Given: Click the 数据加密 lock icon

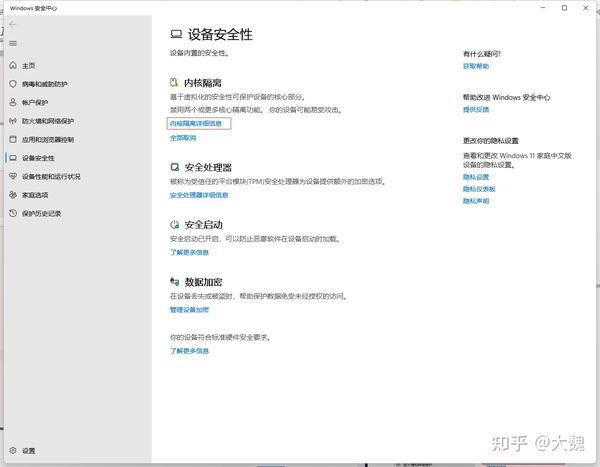Looking at the screenshot, I should 175,282.
